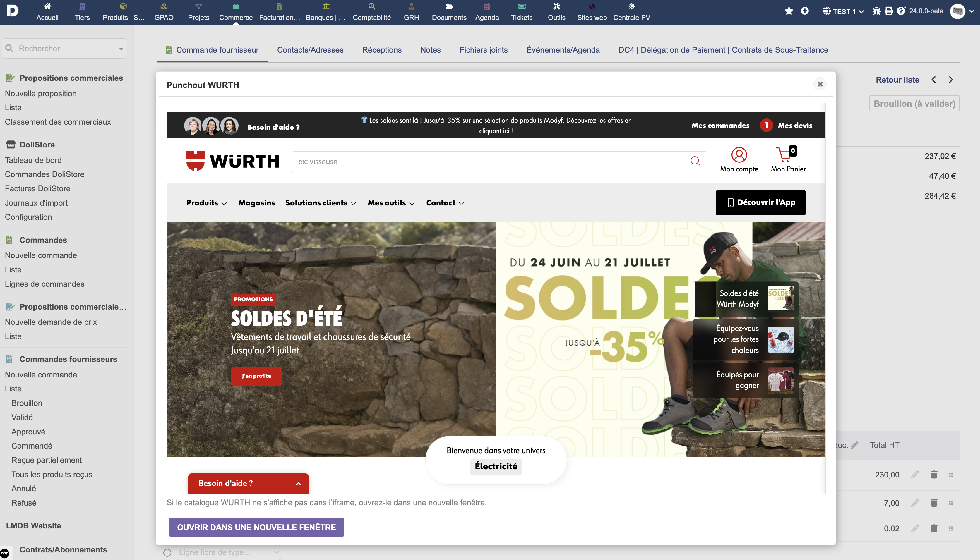Open the Magasins link
This screenshot has height=560, width=980.
(x=257, y=203)
